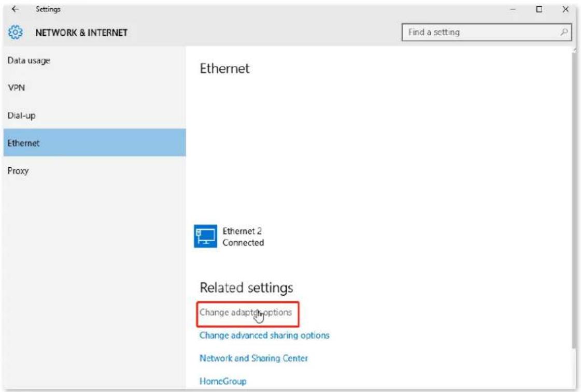581x392 pixels.
Task: Open Proxy settings in sidebar
Action: [94, 171]
